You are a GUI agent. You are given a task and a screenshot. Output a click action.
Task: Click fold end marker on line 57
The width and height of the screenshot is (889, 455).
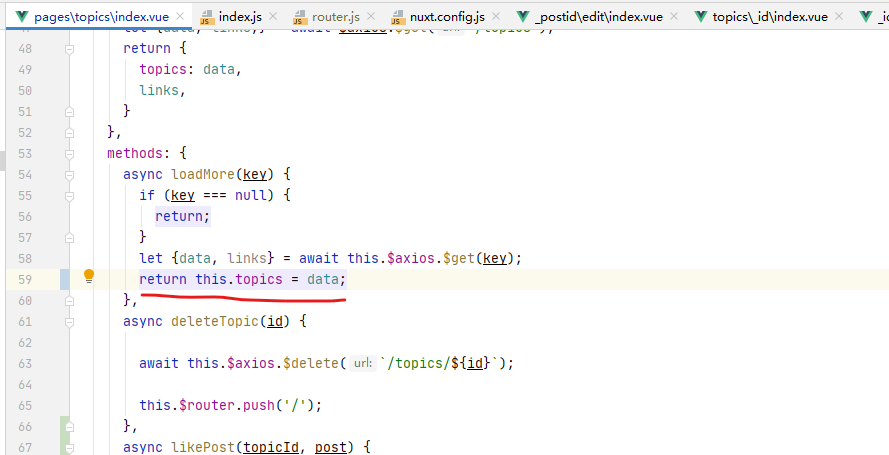pyautogui.click(x=69, y=238)
